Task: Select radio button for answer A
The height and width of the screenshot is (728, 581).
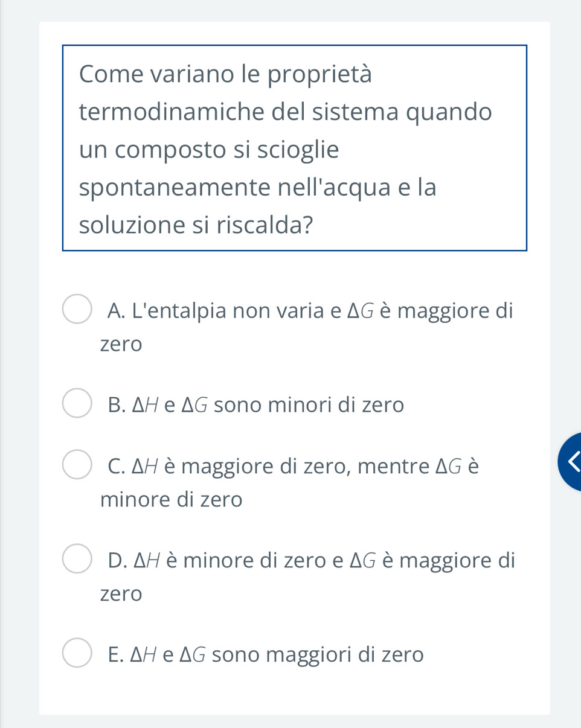Action: tap(77, 310)
